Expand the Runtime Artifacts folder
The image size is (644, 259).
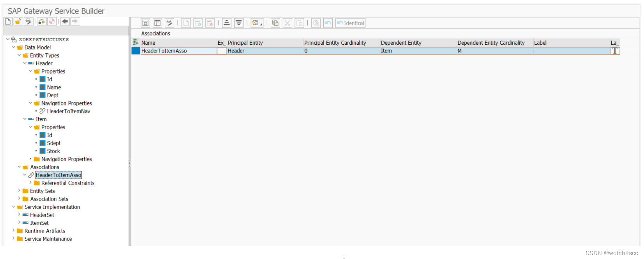tap(13, 231)
